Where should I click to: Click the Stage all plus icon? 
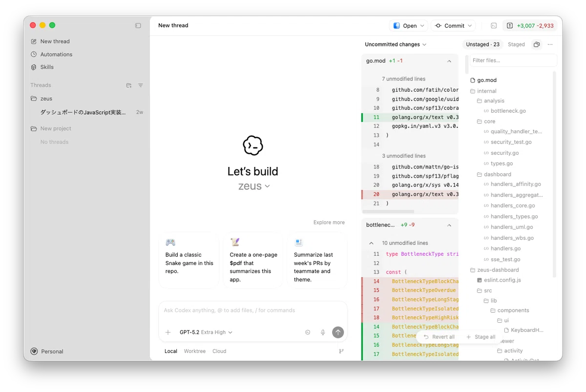(x=469, y=337)
